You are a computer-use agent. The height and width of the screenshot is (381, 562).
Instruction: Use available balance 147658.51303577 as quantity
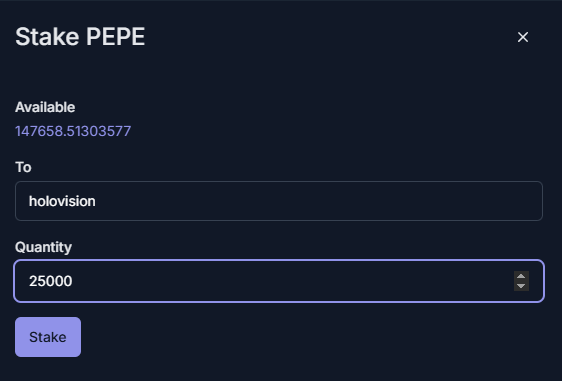pos(73,131)
